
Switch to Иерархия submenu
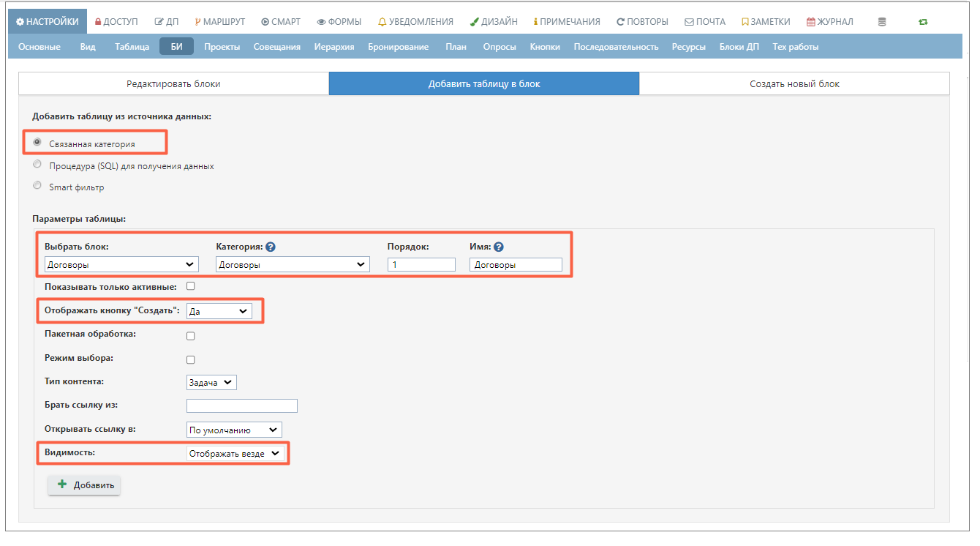point(334,47)
